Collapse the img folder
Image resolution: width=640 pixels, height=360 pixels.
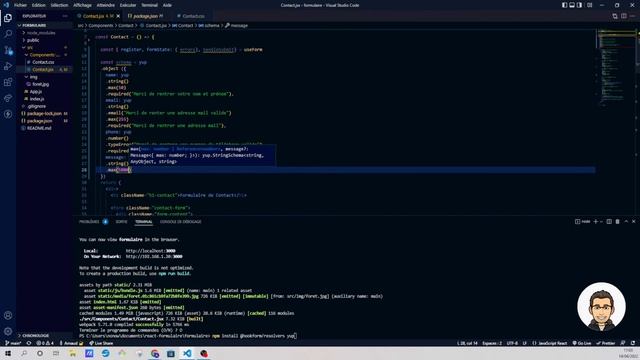pos(45,77)
